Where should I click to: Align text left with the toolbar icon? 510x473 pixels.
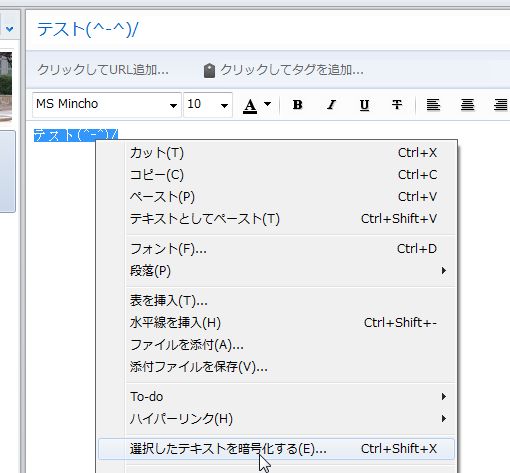[433, 105]
